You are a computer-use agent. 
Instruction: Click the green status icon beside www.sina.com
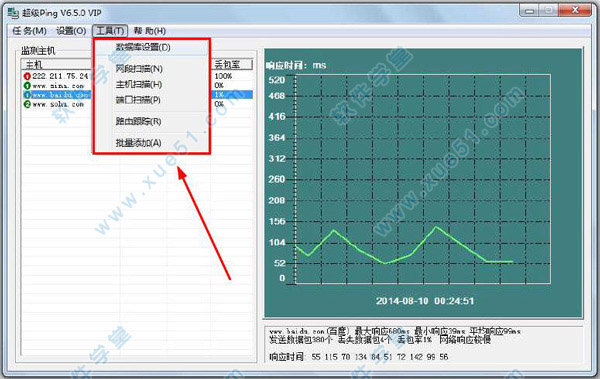click(27, 85)
